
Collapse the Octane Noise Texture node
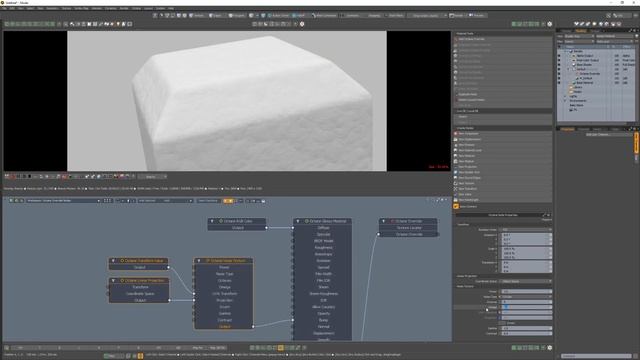pos(199,260)
